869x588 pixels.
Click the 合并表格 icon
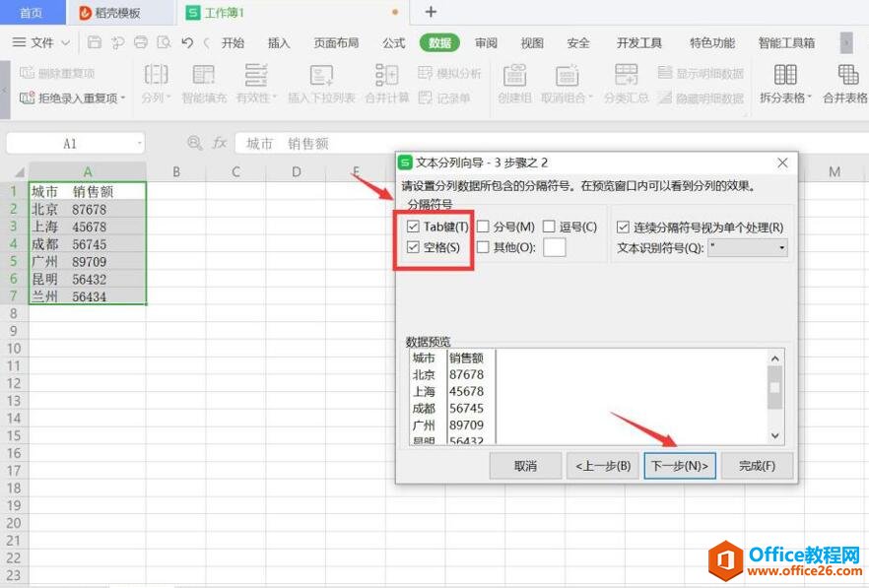click(847, 74)
